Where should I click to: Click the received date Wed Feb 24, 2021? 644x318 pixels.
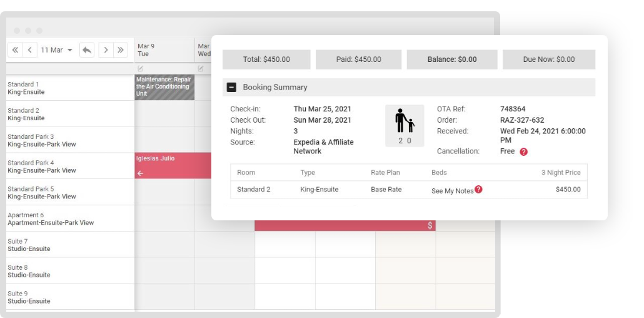click(543, 135)
